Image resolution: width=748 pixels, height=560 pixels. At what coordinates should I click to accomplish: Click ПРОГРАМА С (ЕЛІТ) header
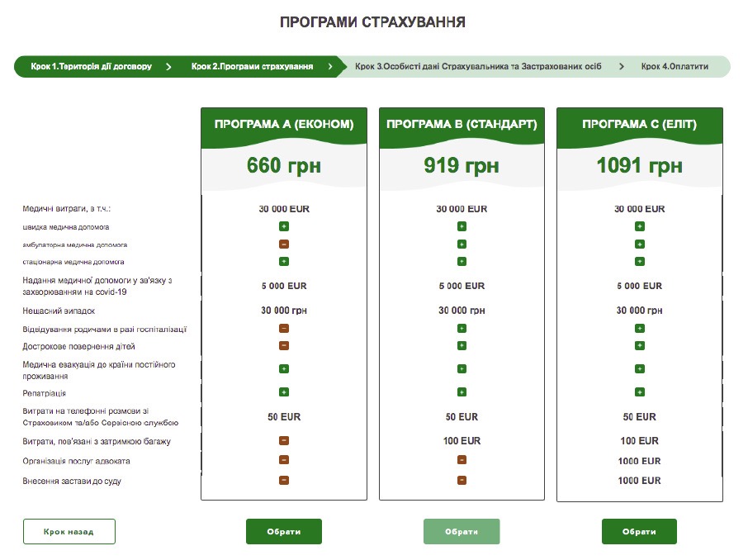pos(639,124)
